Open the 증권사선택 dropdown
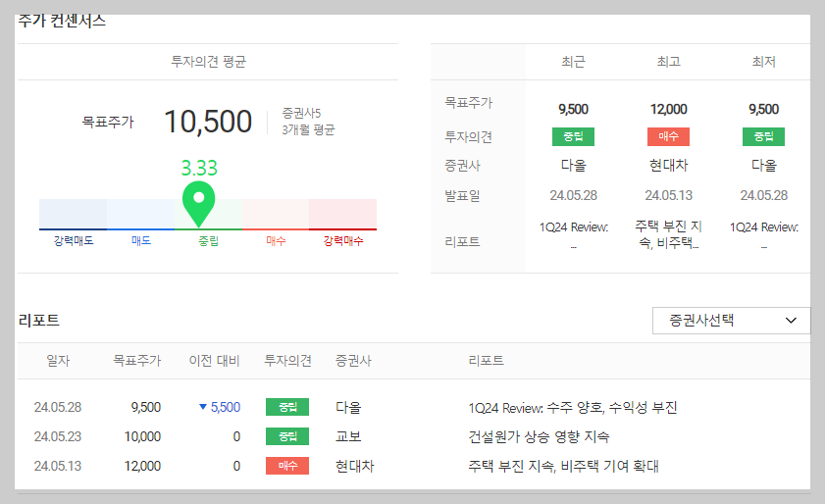 coord(731,321)
